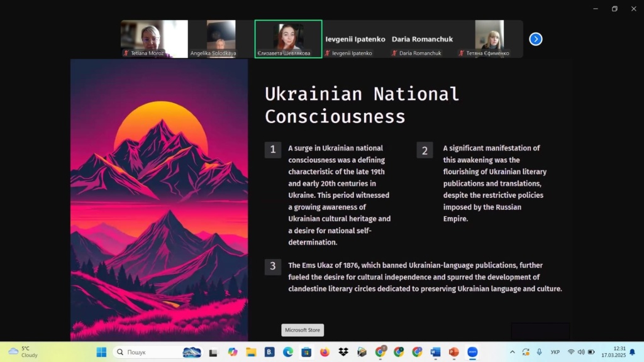
Task: Open Wi-Fi network settings tray icon
Action: pos(571,352)
